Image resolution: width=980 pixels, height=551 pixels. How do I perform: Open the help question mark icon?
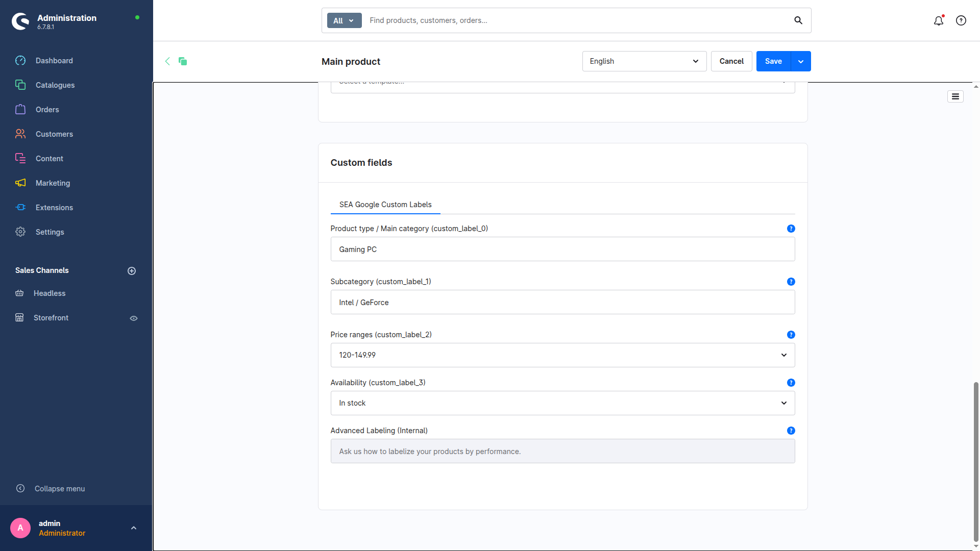(x=961, y=20)
